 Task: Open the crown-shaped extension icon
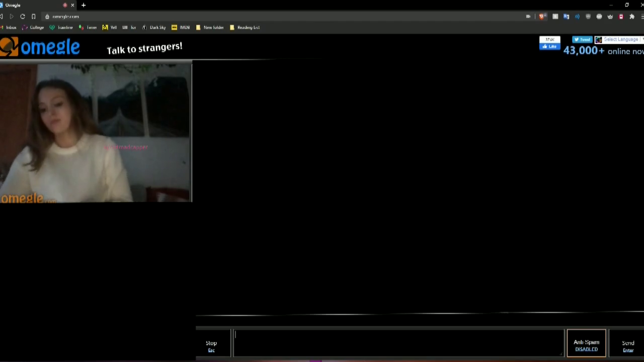610,16
